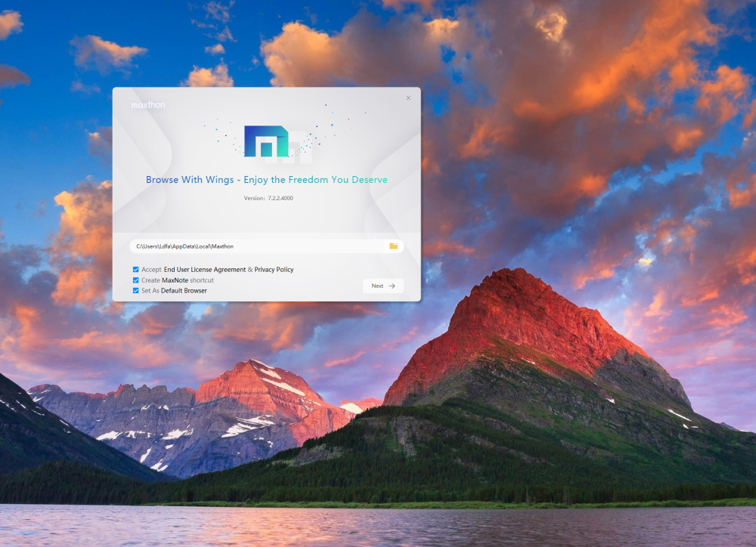The image size is (756, 547).
Task: Click the word shortcut after MaxNote
Action: tap(203, 280)
